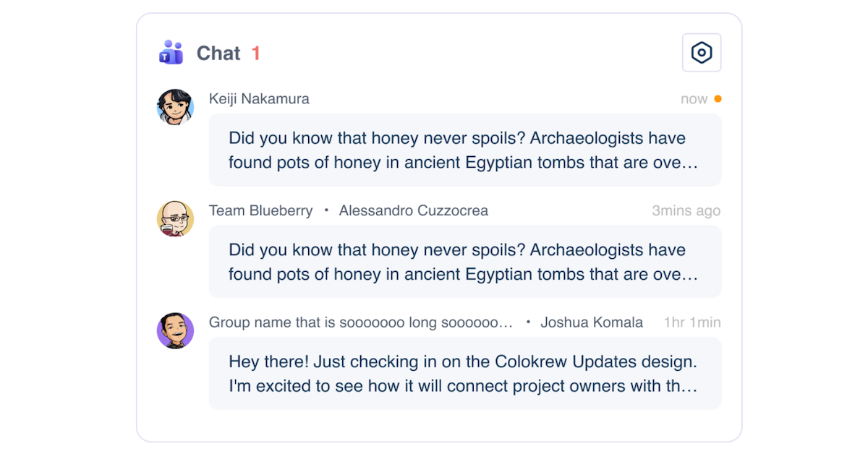Open Keiji Nakamura's honey message bubble

click(464, 150)
